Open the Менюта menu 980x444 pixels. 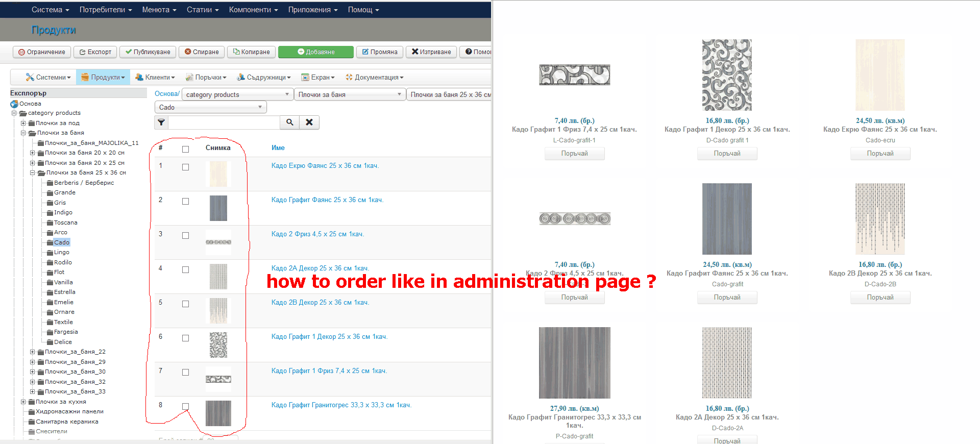(x=159, y=10)
